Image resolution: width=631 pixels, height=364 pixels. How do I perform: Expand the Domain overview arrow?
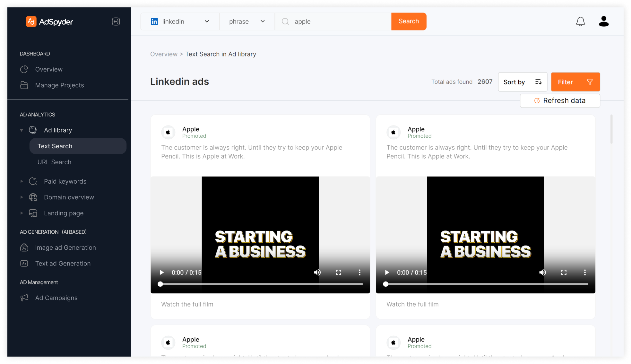coord(22,197)
